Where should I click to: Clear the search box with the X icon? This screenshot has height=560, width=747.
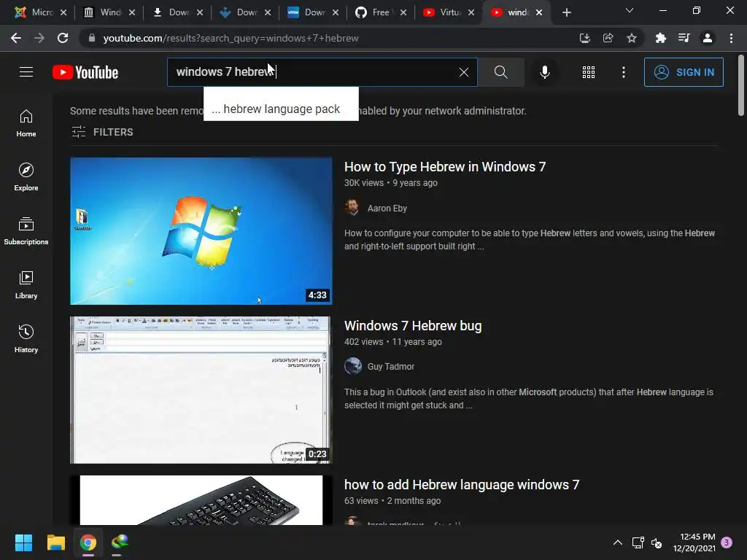[463, 72]
